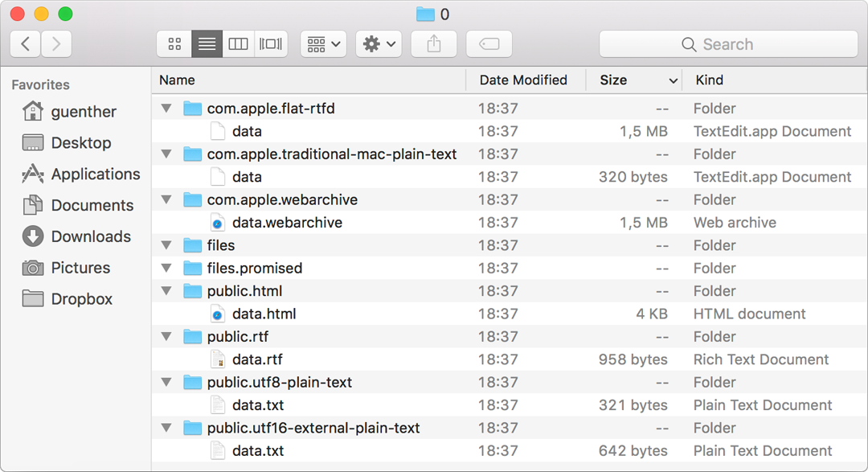Switch to column view
Viewport: 868px width, 472px height.
(x=238, y=43)
